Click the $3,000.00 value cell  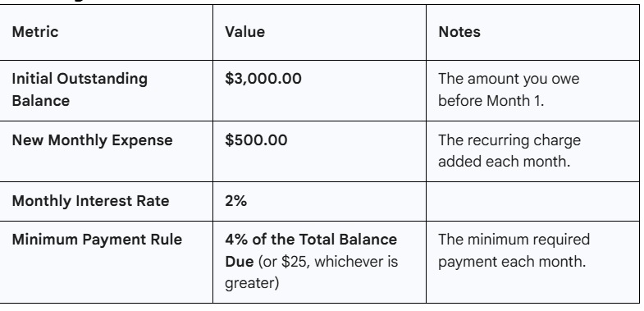319,91
